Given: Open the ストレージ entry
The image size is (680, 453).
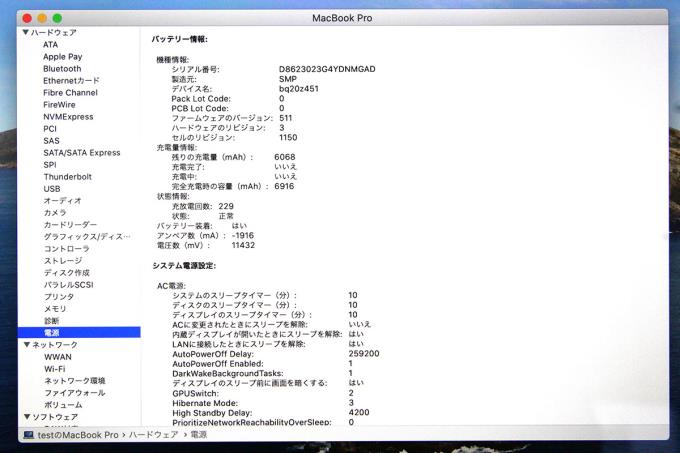Looking at the screenshot, I should [63, 261].
